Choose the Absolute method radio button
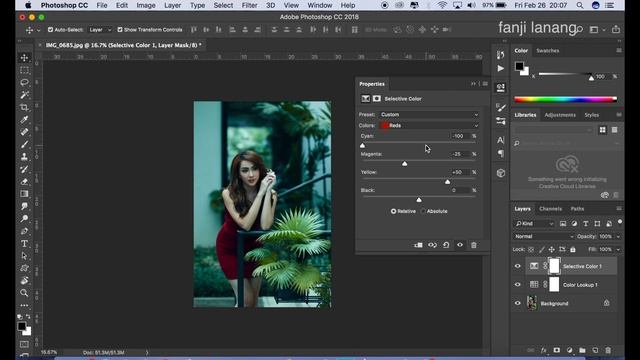Screen dimensions: 640x360 pos(423,211)
